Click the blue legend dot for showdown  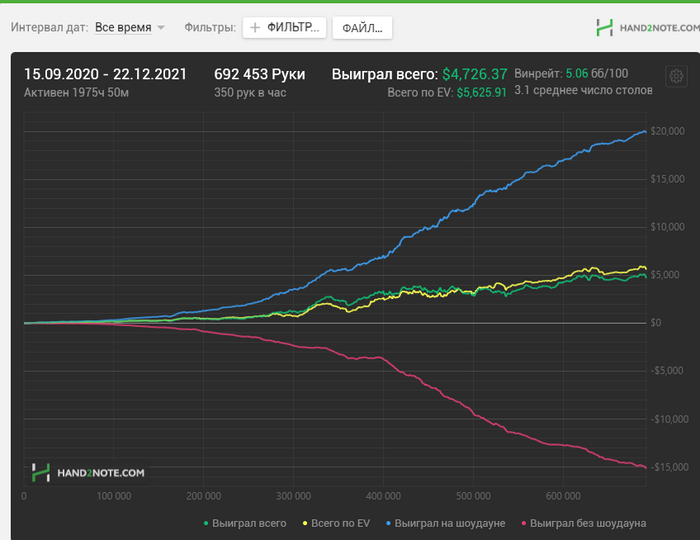click(x=388, y=523)
